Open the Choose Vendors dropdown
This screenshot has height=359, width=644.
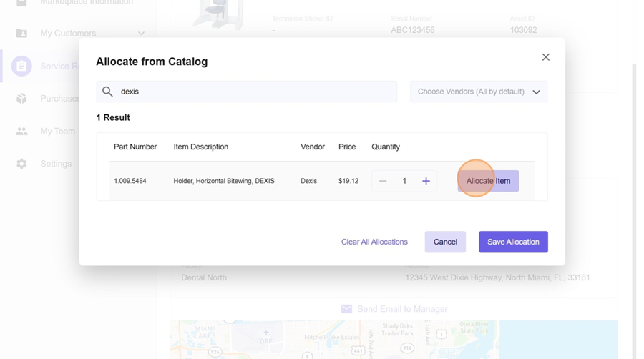471,92
